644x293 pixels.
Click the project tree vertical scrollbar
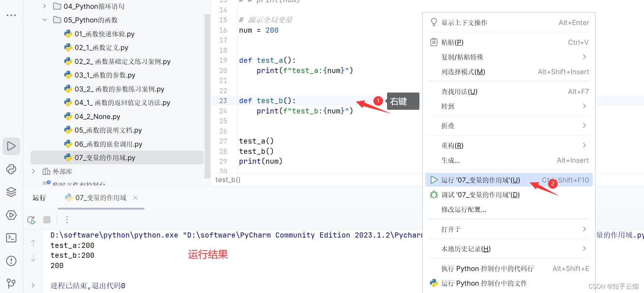click(x=207, y=96)
